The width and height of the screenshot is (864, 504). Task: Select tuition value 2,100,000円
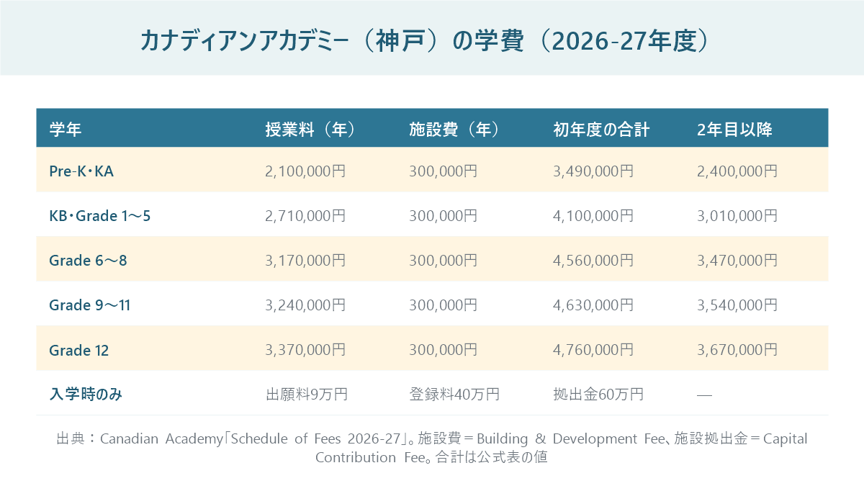305,171
